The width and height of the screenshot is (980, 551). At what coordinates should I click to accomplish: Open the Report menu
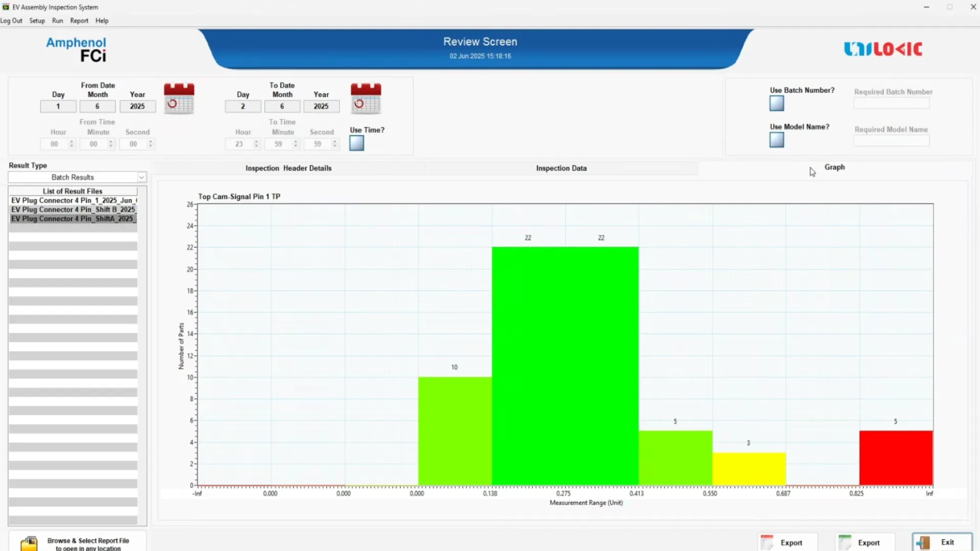79,20
